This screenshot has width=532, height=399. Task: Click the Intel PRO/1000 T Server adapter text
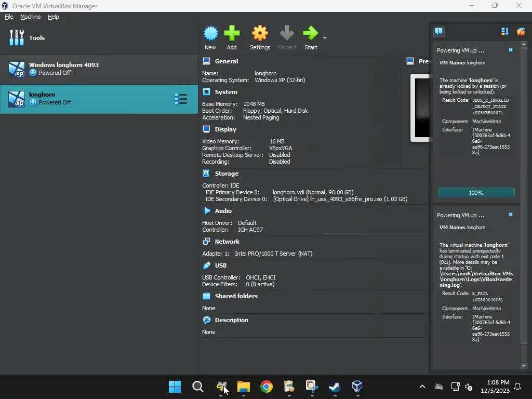[273, 254]
